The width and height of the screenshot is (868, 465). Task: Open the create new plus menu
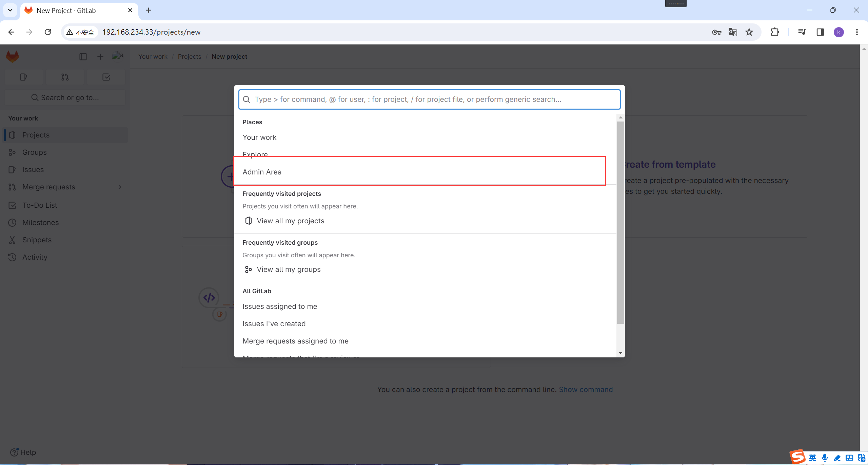click(x=100, y=57)
